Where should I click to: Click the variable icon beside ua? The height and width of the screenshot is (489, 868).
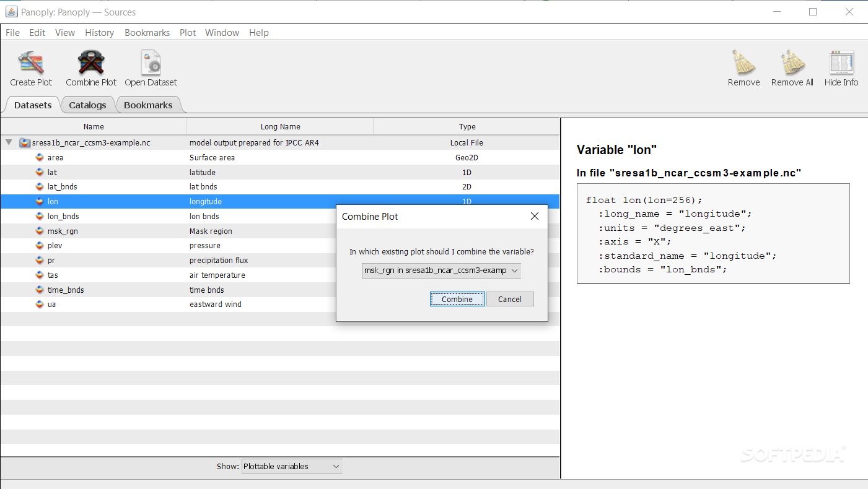(x=40, y=304)
